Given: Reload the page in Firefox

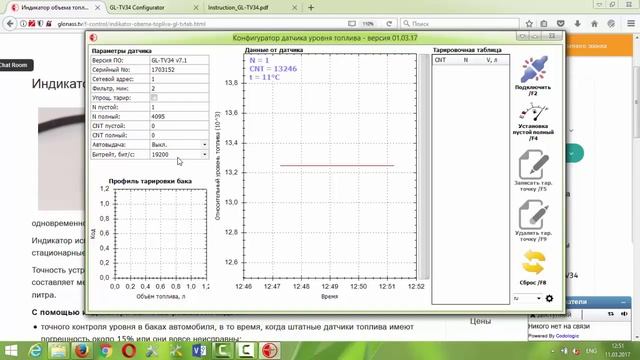Looking at the screenshot, I should 389,24.
